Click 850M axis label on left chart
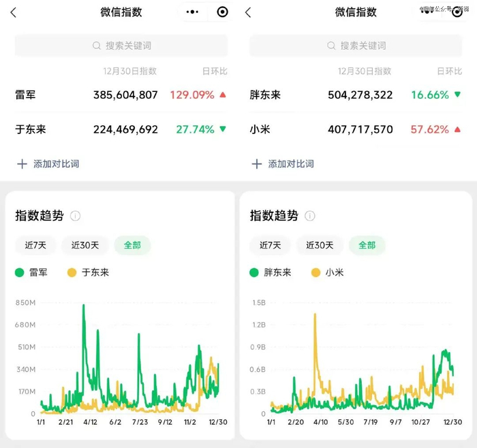Screen dimensions: 477x448 pyautogui.click(x=26, y=303)
